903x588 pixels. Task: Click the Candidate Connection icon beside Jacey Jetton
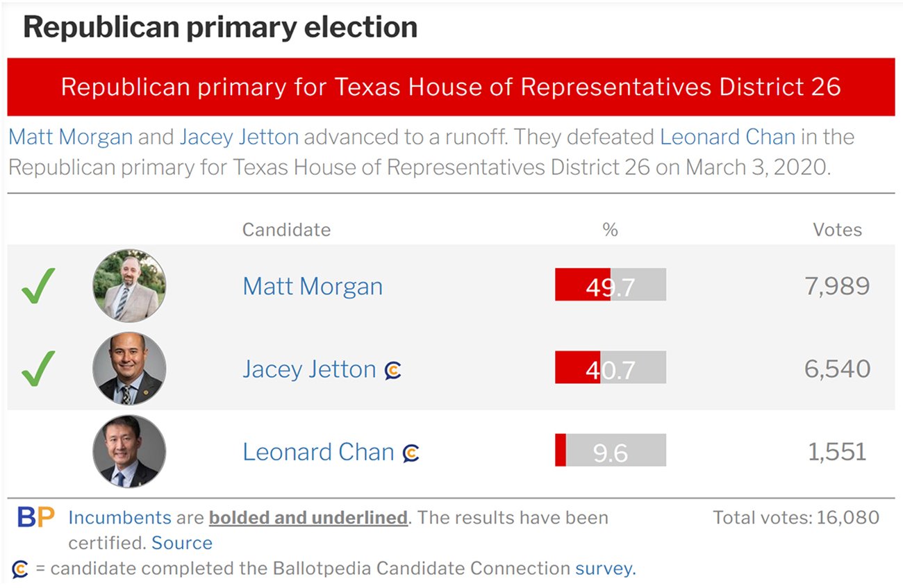coord(393,371)
